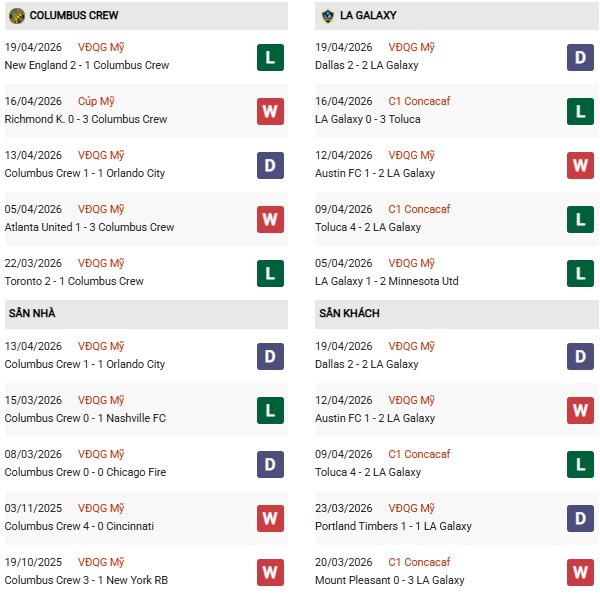Open VĐQG Mỹ link for 22/03/2026
Image resolution: width=600 pixels, height=594 pixels.
[103, 263]
